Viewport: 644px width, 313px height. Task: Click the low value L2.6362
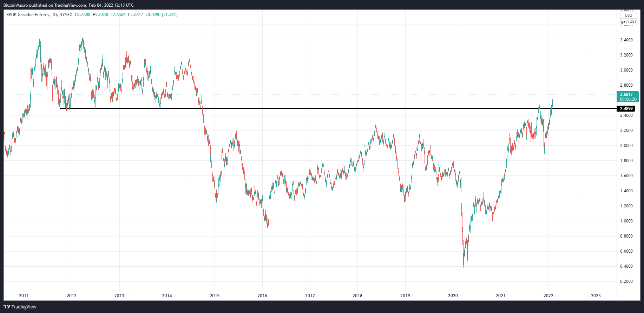pyautogui.click(x=118, y=15)
